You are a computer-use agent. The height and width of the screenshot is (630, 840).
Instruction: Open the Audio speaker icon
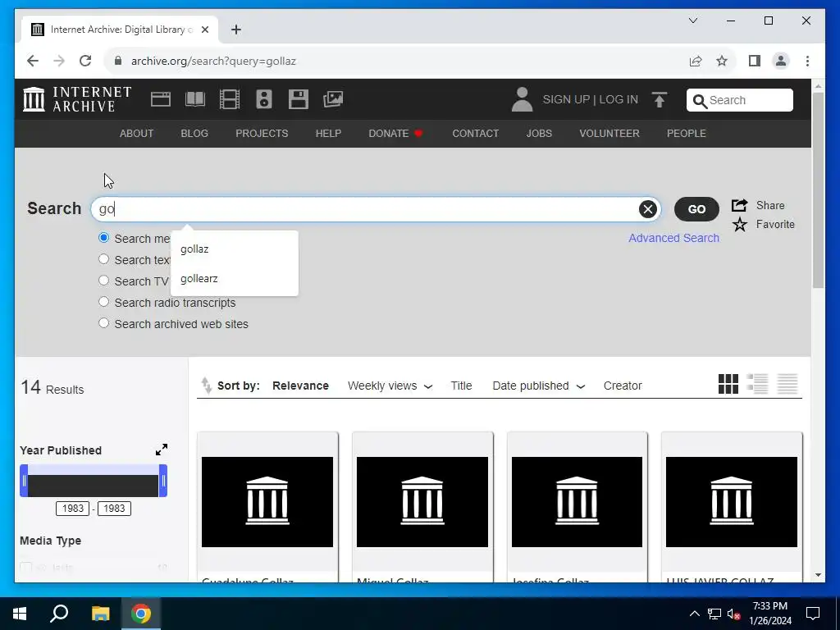pos(264,99)
